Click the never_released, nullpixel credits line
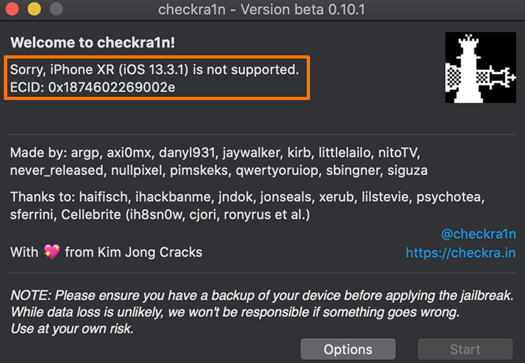 [219, 170]
